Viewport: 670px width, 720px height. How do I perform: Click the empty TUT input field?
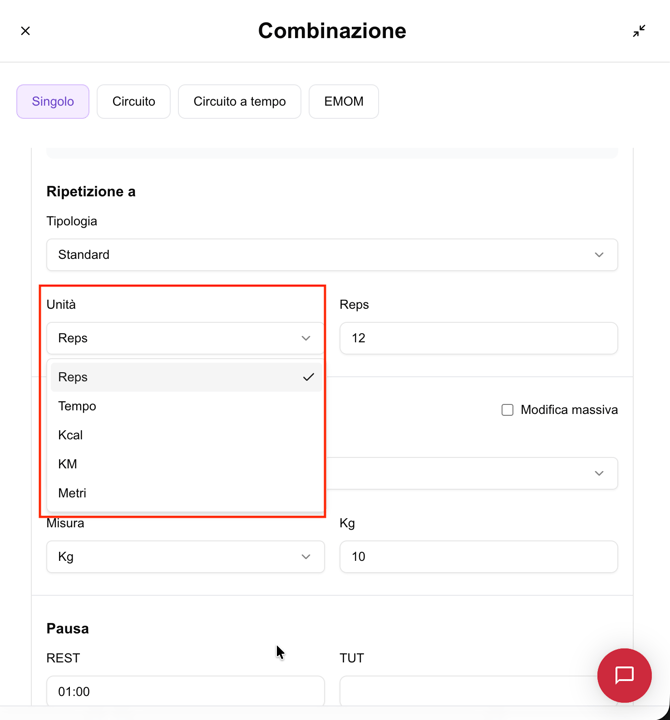pos(465,691)
